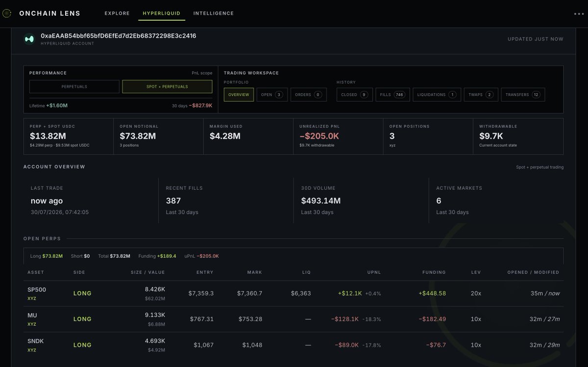Select the SP500 long position row

[x=294, y=293]
